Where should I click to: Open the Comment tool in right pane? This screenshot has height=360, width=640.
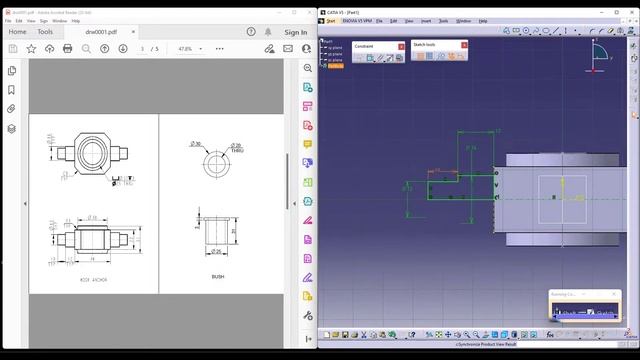coord(307,144)
